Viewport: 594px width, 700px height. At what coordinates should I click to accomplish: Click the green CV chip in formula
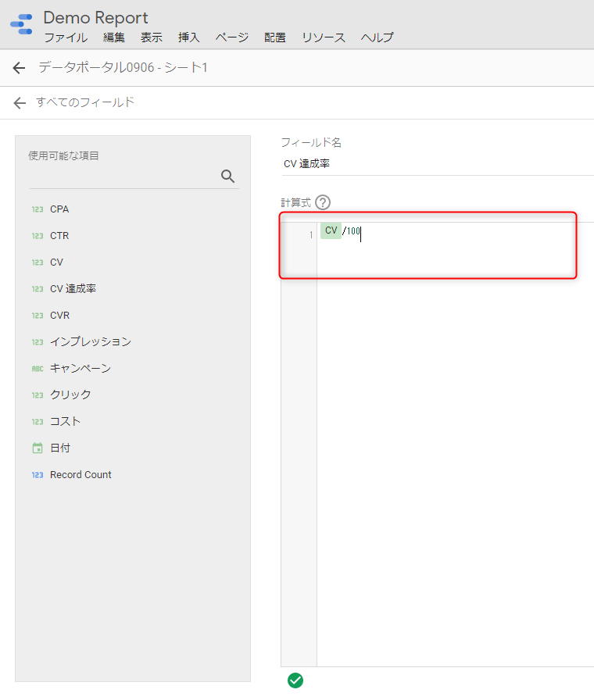tap(331, 230)
